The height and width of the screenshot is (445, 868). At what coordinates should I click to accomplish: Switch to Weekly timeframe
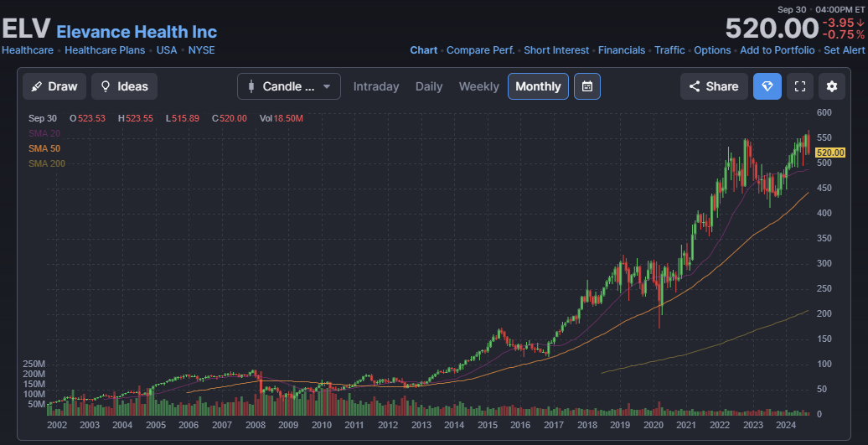(479, 86)
